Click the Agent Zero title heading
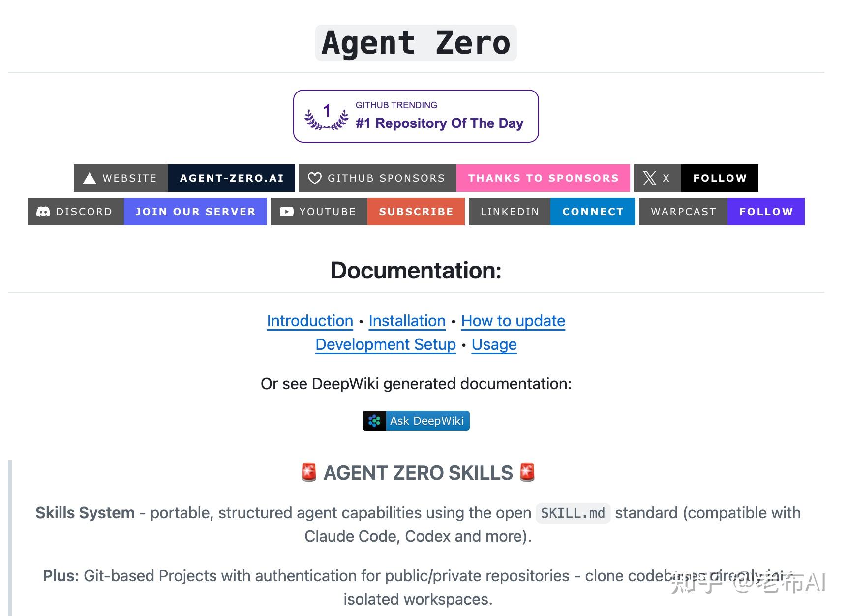Image resolution: width=848 pixels, height=616 pixels. 416,43
